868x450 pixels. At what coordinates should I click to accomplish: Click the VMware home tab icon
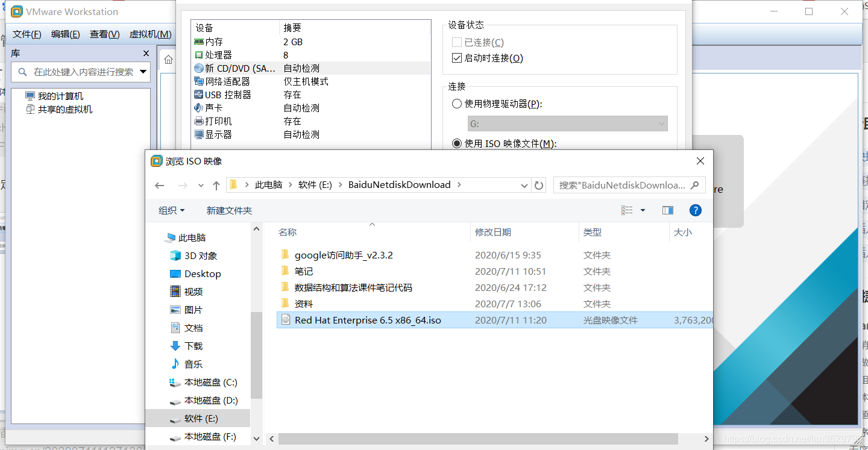coord(169,60)
